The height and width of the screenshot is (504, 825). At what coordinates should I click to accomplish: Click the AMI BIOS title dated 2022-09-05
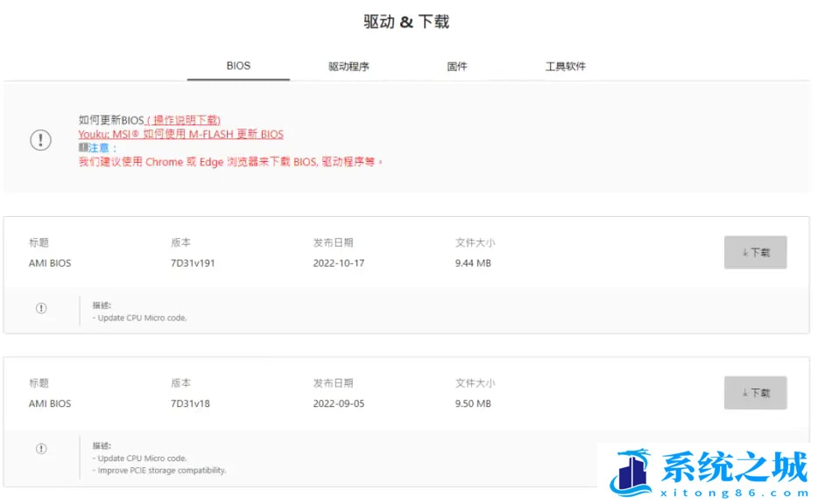click(49, 403)
